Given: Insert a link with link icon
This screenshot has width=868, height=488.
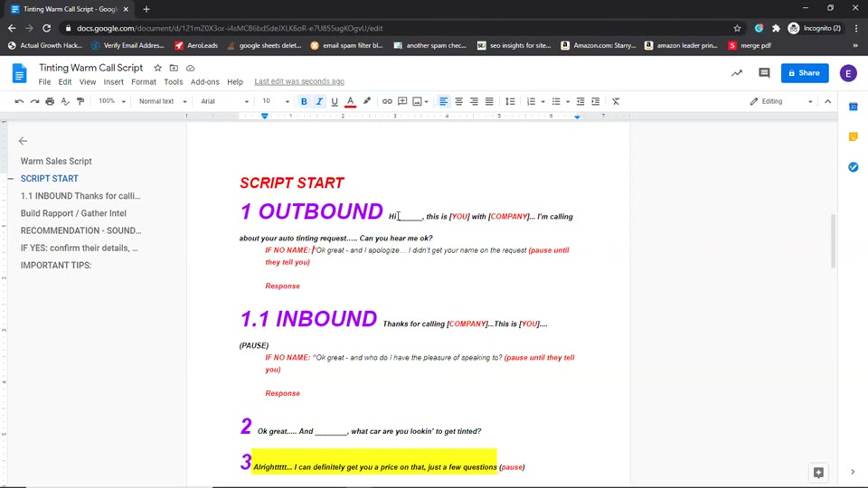Looking at the screenshot, I should [387, 101].
